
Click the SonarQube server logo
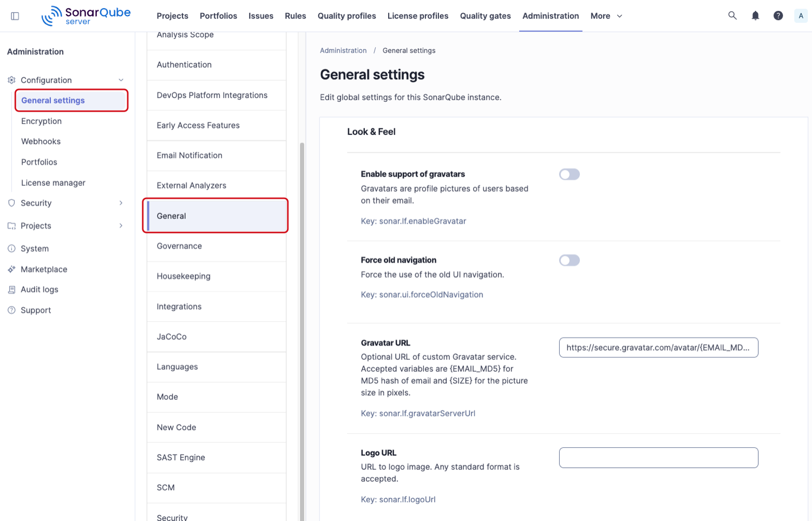(x=86, y=16)
